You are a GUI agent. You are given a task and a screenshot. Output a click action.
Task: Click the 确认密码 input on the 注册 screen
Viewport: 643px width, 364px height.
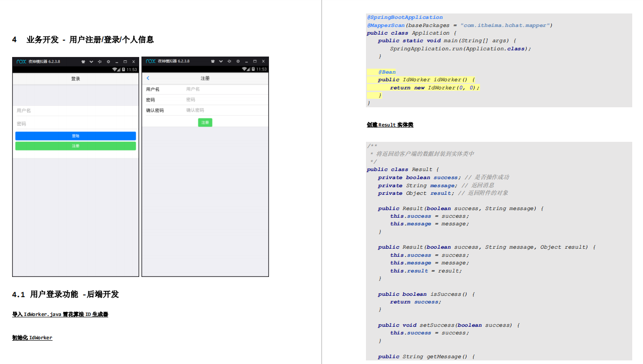click(226, 110)
